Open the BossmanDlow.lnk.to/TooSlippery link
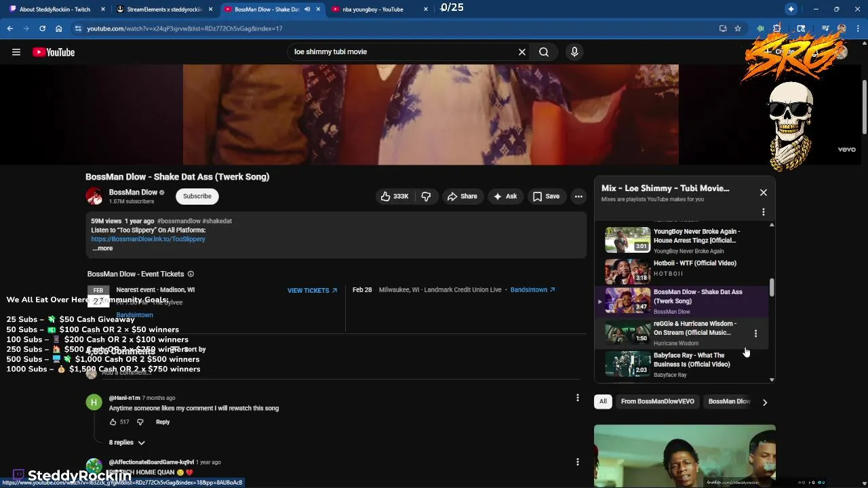 [148, 239]
